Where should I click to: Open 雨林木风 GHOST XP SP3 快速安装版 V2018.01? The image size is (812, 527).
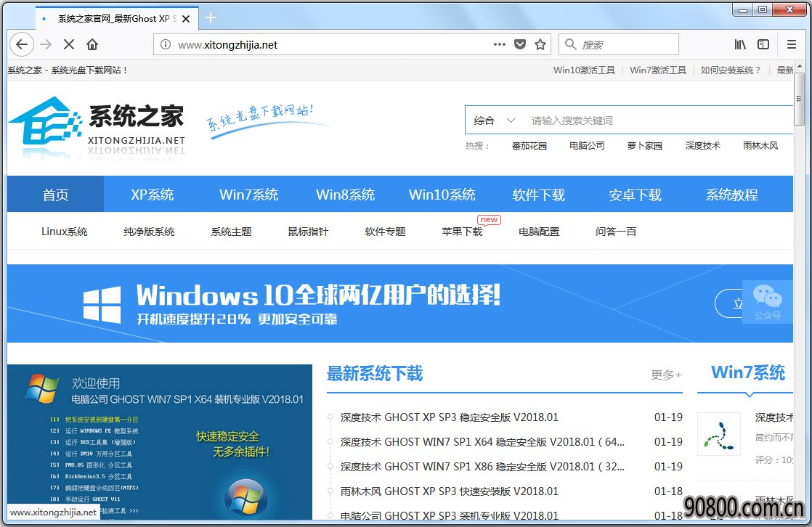[450, 491]
